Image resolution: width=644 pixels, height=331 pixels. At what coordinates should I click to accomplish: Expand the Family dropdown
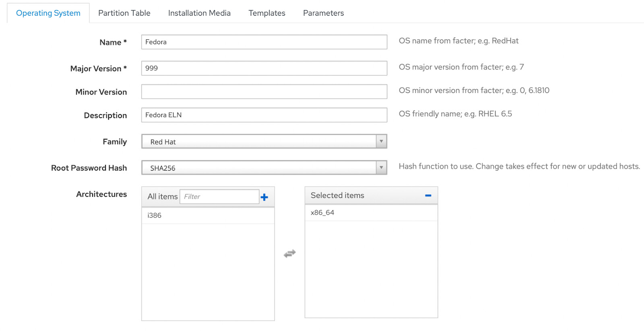point(264,142)
